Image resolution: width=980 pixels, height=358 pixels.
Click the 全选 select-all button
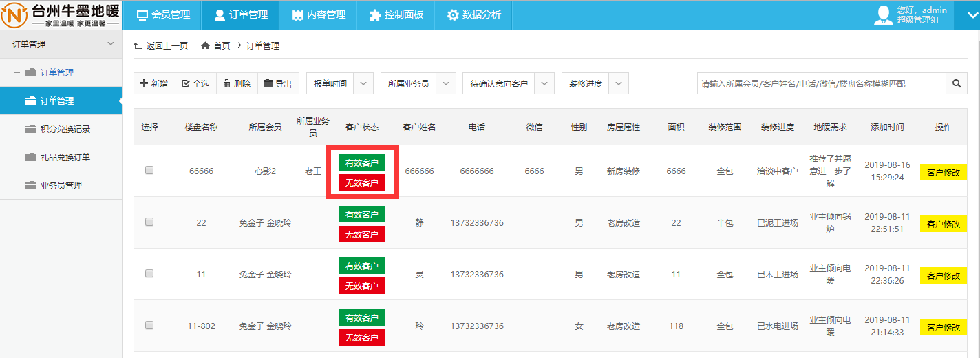point(195,83)
